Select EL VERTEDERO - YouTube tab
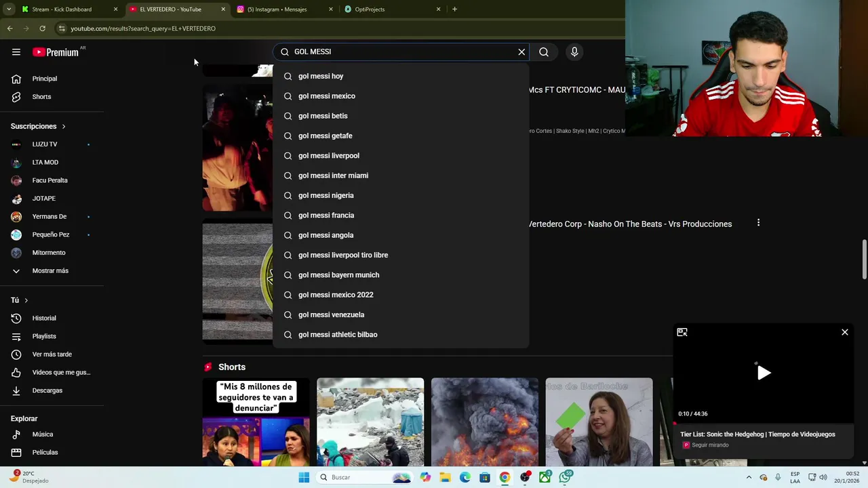This screenshot has width=868, height=488. (x=170, y=9)
